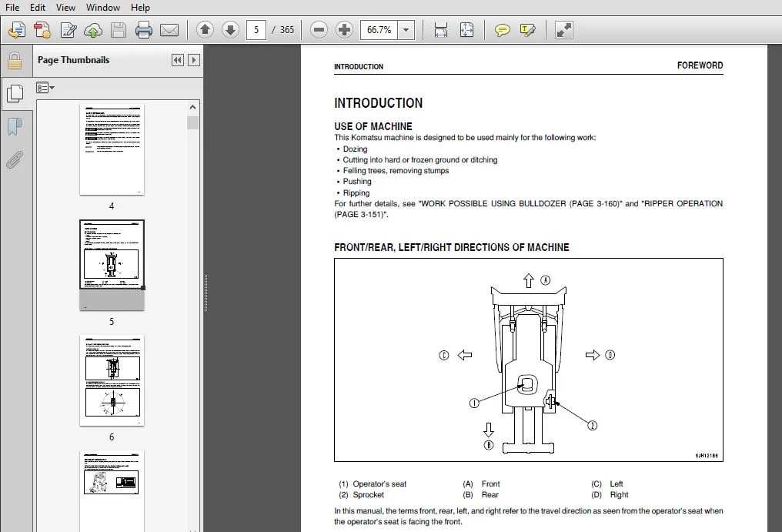Click the FRONT/REAR, LEFT/RIGHT DIRECTIONS heading

coord(451,248)
